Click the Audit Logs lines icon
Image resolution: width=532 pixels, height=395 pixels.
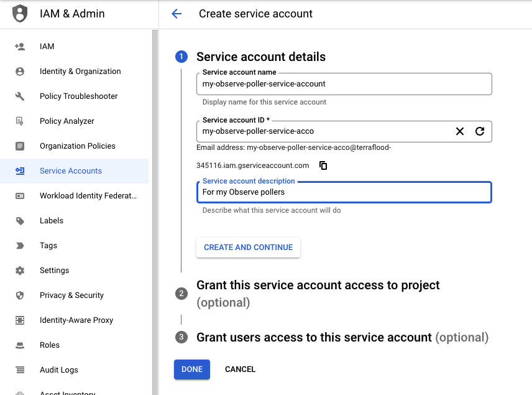[20, 370]
